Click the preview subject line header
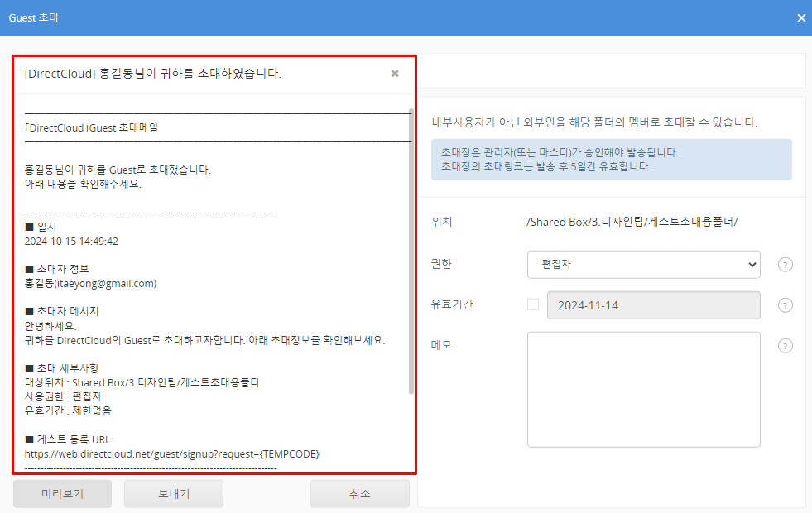Screen dimensions: 812x513 click(x=153, y=74)
